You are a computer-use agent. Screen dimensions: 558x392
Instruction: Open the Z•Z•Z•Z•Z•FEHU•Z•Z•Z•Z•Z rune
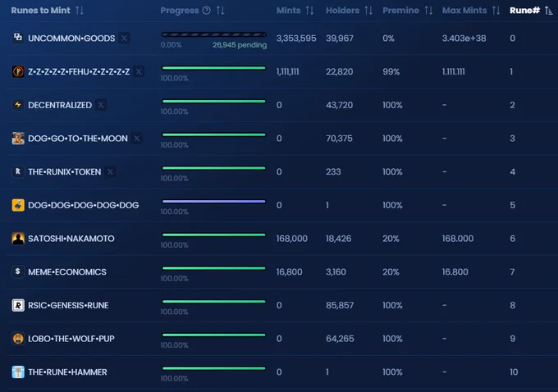pos(79,72)
